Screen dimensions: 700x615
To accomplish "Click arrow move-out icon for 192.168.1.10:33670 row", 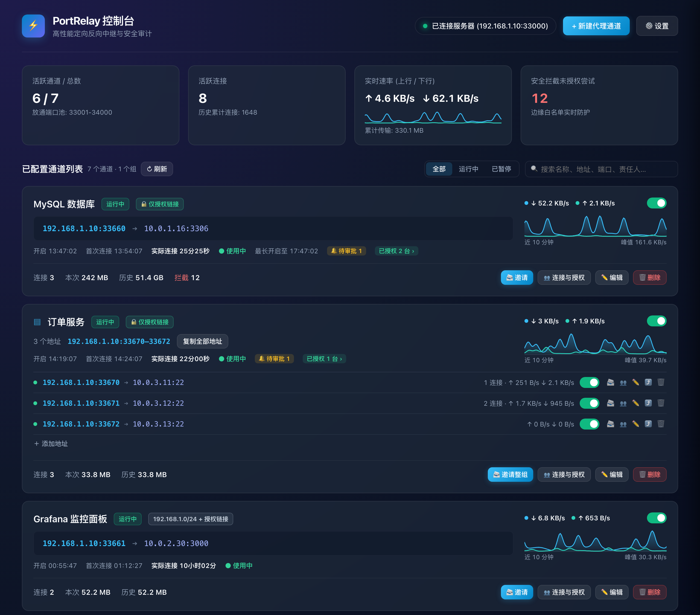I will (x=648, y=382).
